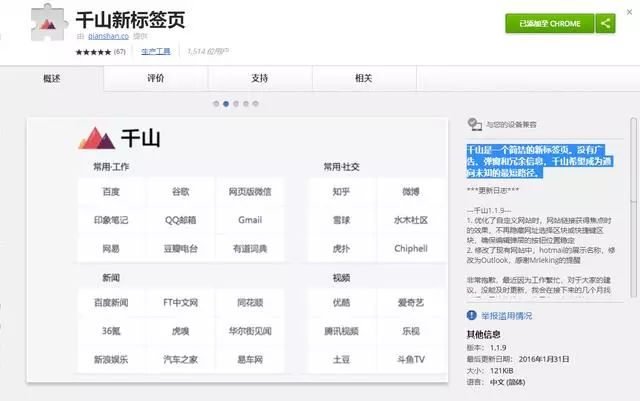Image resolution: width=640 pixels, height=401 pixels.
Task: Click the 千山 mountain logo
Action: pyautogui.click(x=96, y=138)
